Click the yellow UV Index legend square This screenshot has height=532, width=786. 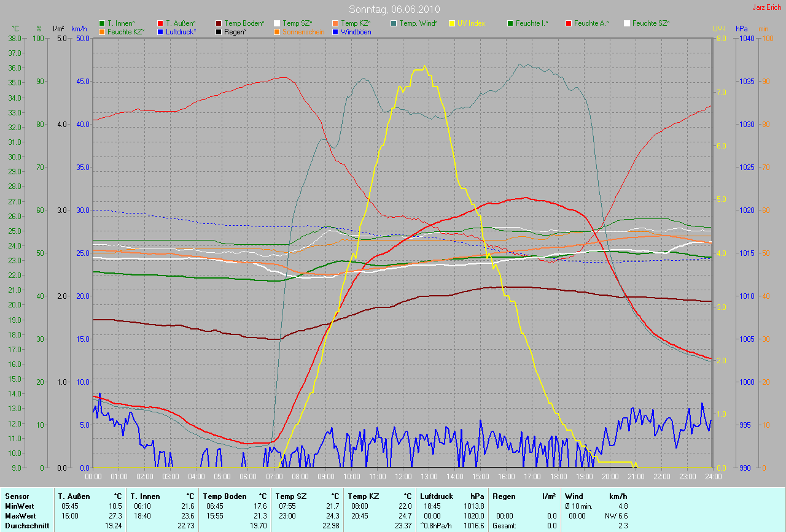click(453, 23)
